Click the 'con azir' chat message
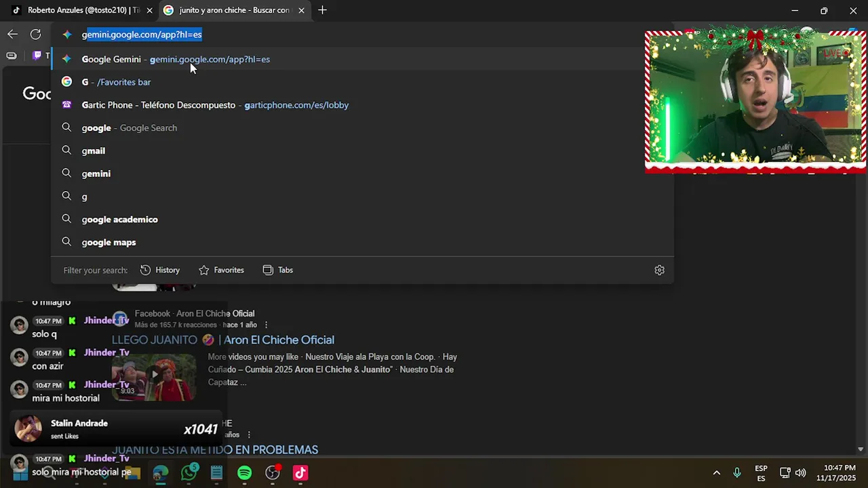Viewport: 868px width, 488px height. click(x=47, y=366)
